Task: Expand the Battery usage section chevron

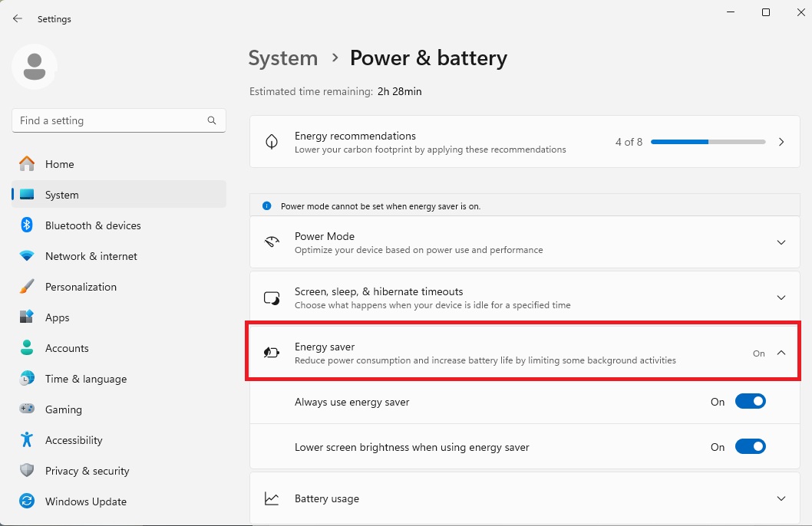Action: click(781, 498)
